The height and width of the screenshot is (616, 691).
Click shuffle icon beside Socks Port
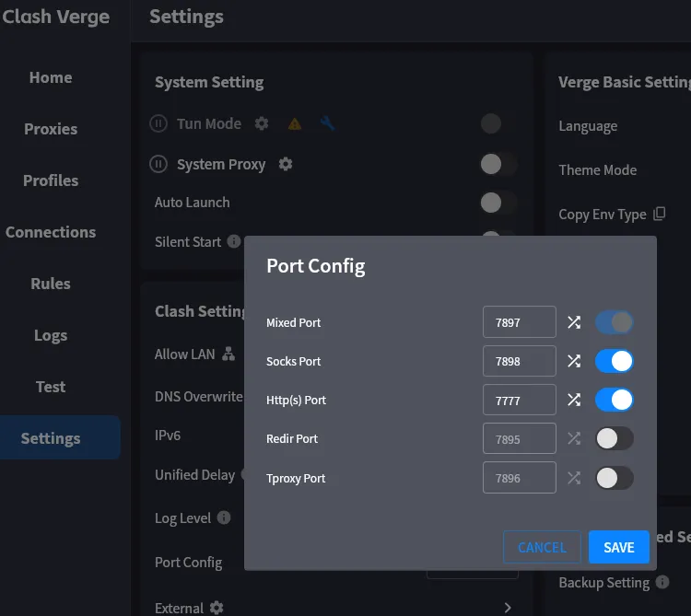tap(574, 361)
